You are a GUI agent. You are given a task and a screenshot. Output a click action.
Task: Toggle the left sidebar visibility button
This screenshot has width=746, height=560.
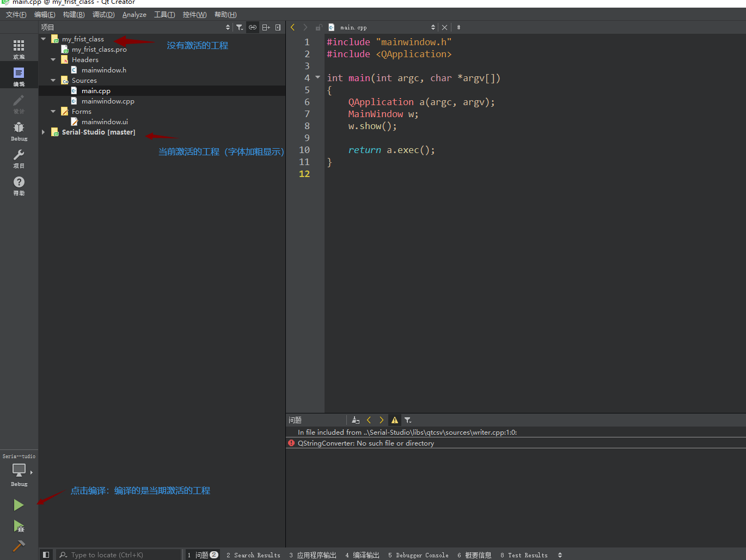click(x=46, y=555)
